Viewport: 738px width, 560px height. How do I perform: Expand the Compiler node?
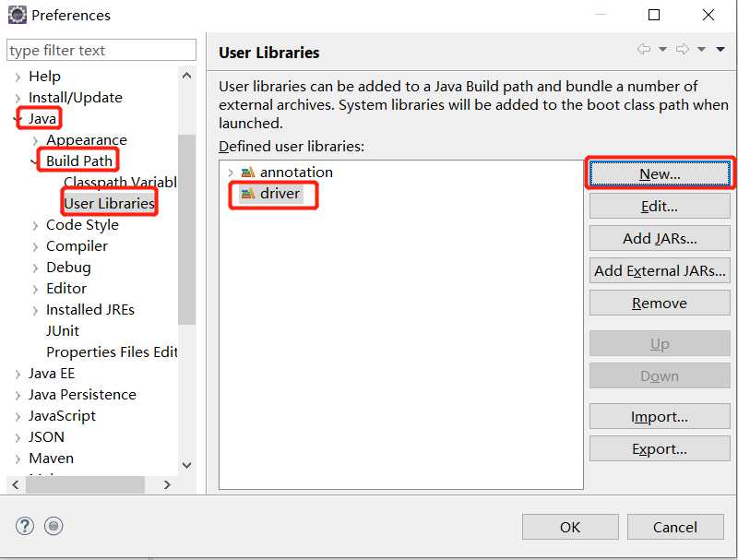pyautogui.click(x=35, y=246)
